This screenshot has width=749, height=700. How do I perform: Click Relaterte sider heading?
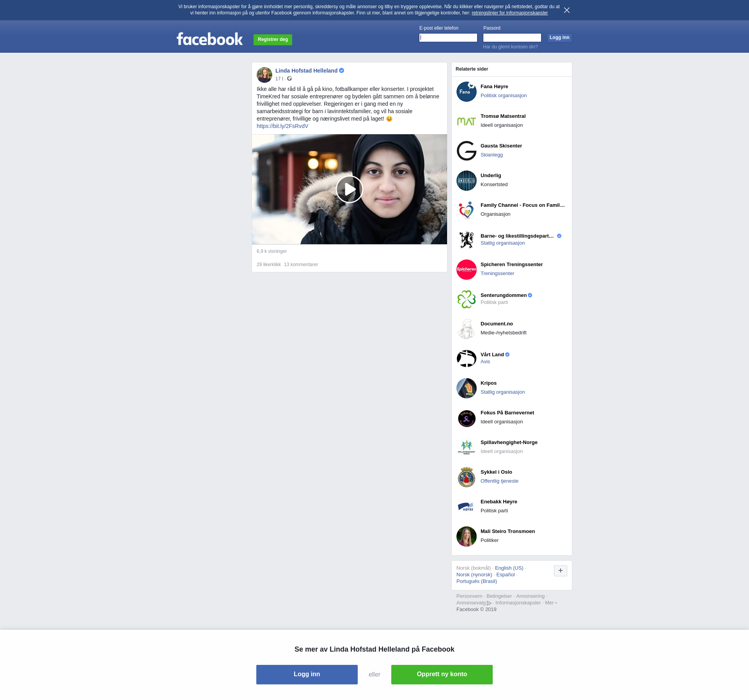(472, 69)
